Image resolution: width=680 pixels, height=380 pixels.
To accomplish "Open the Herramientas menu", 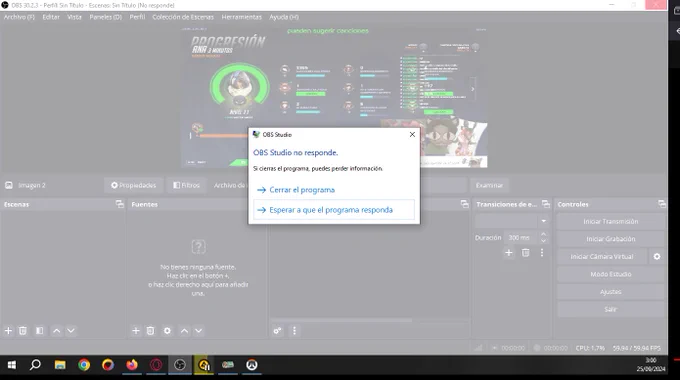I will tap(241, 17).
